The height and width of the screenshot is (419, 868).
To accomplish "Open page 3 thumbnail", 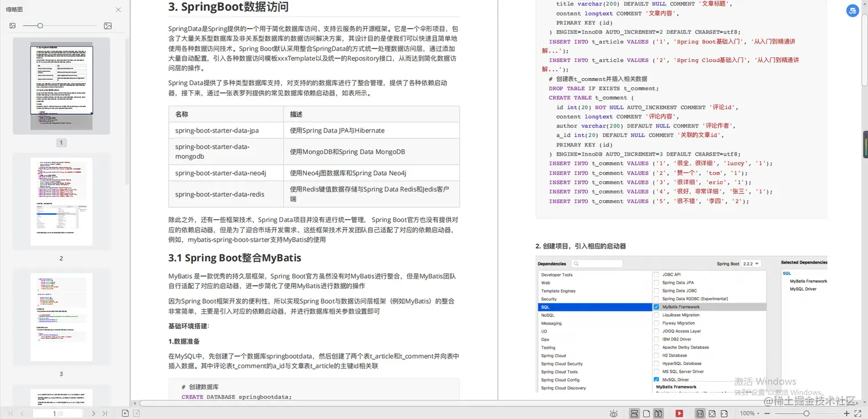I will [61, 317].
